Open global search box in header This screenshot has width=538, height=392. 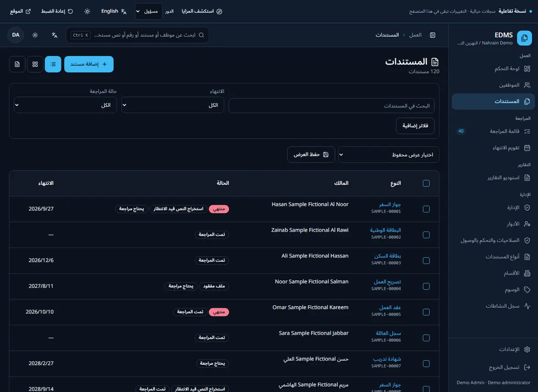coord(137,35)
